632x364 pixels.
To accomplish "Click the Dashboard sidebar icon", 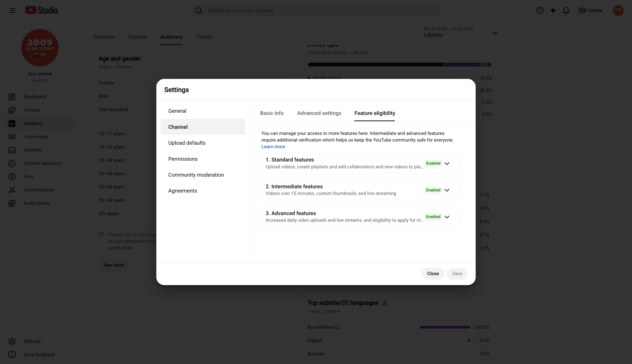I will (x=12, y=97).
